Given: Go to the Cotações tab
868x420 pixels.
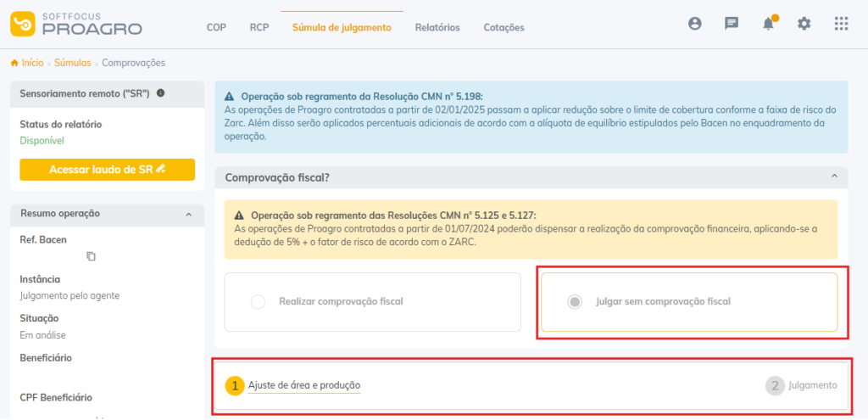Looking at the screenshot, I should pos(504,27).
